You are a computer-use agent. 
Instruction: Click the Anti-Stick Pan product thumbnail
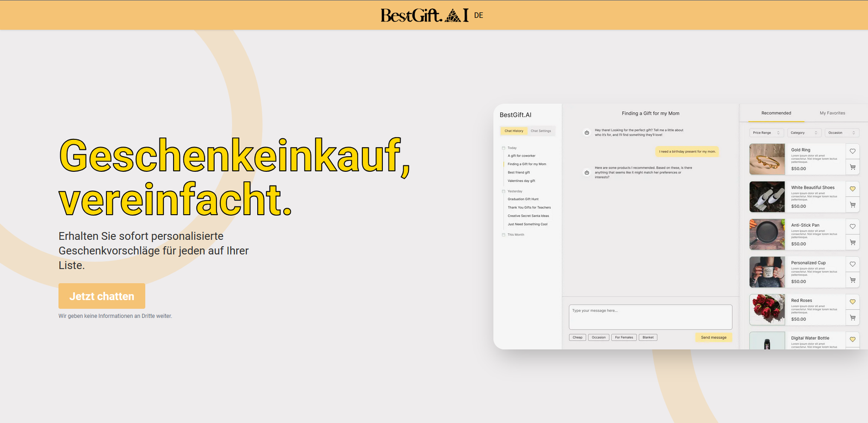click(767, 234)
